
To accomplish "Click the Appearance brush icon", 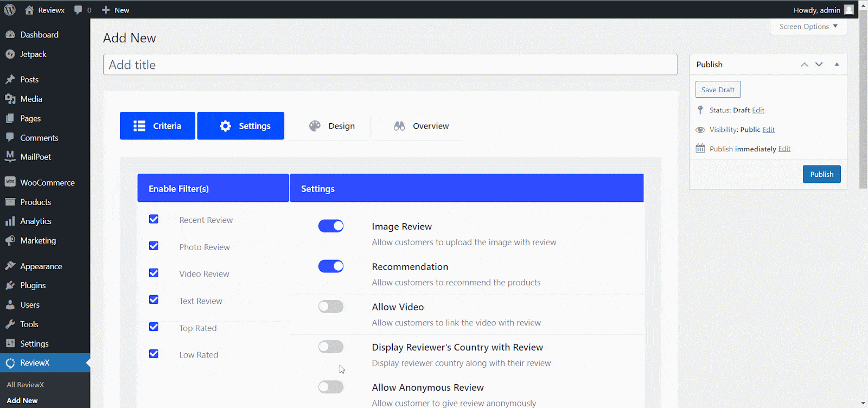I will coord(10,266).
